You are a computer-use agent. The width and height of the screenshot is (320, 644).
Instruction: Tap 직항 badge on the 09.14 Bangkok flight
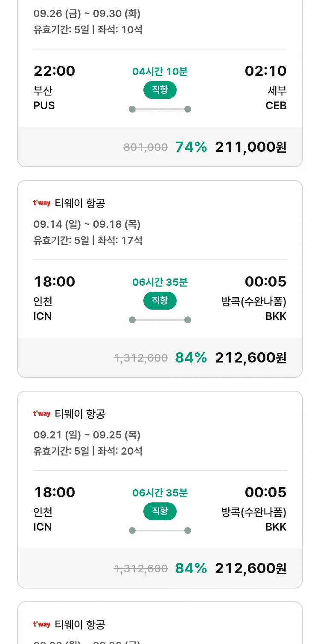(160, 301)
